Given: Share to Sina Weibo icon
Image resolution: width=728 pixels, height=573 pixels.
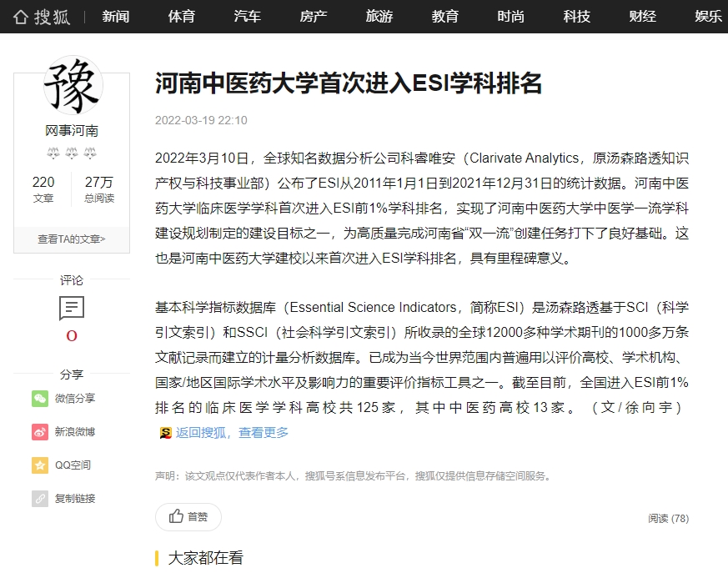Looking at the screenshot, I should click(x=40, y=432).
